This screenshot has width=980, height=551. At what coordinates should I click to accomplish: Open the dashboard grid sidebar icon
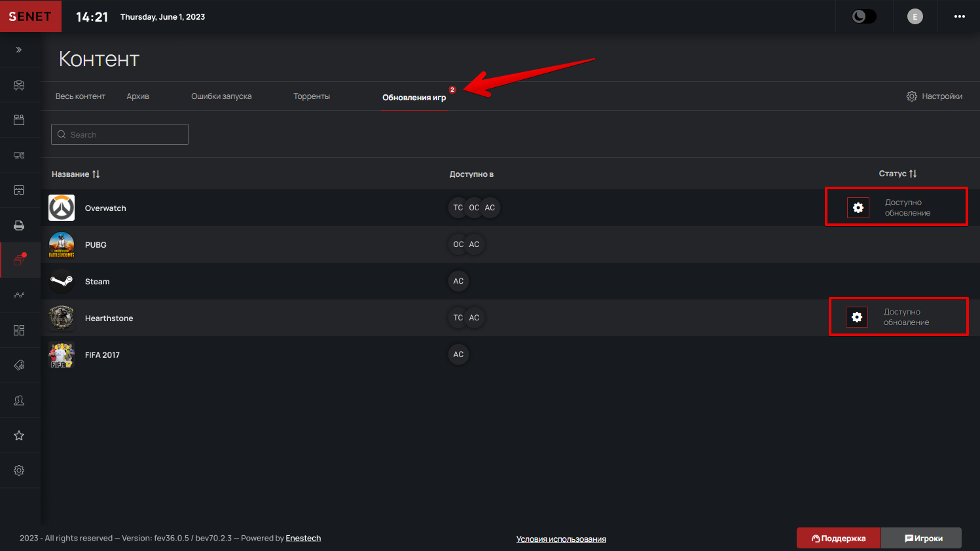tap(19, 330)
